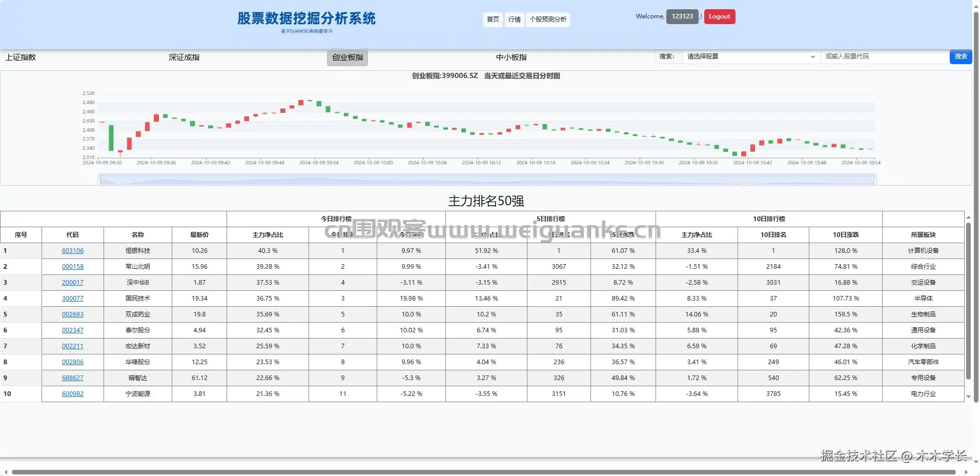
Task: Open the 首页 navigation item
Action: click(493, 19)
